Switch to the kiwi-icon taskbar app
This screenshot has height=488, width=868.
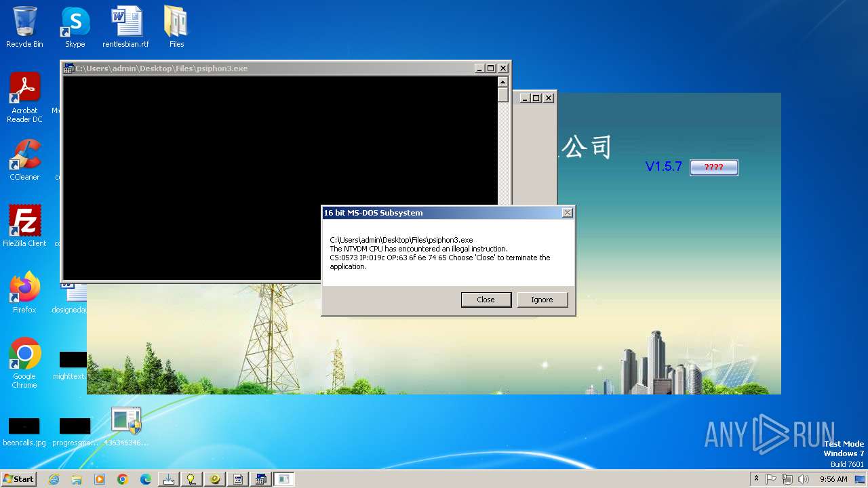point(215,479)
